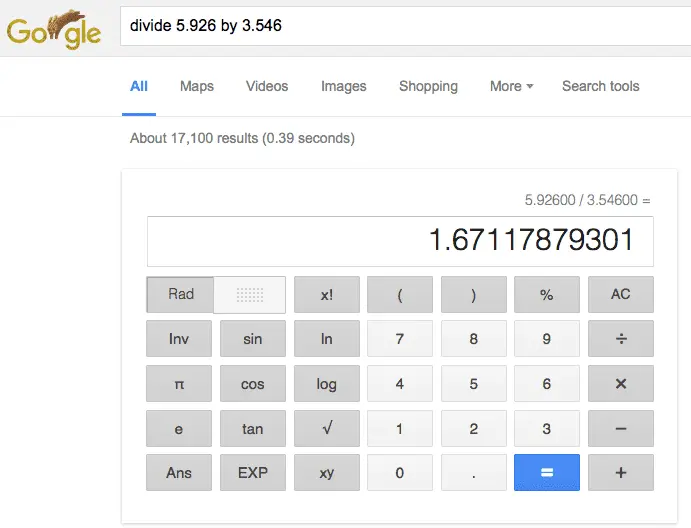Viewport: 691px width, 528px height.
Task: Insert a close parenthesis
Action: coord(474,294)
